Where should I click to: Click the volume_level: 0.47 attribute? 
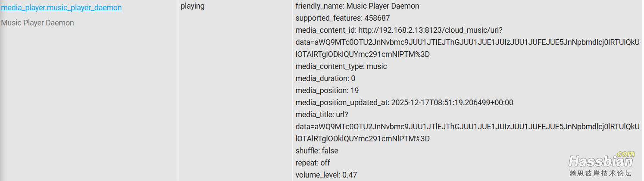point(326,175)
